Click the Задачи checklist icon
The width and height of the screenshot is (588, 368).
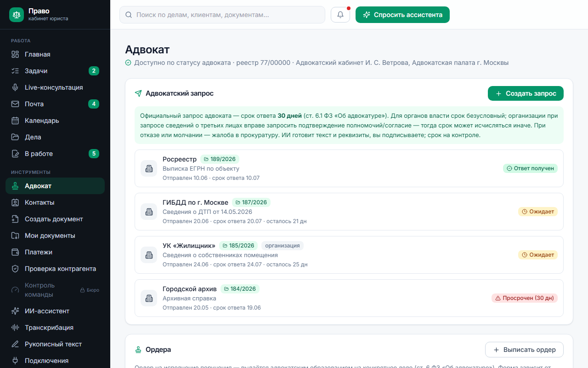click(x=15, y=71)
